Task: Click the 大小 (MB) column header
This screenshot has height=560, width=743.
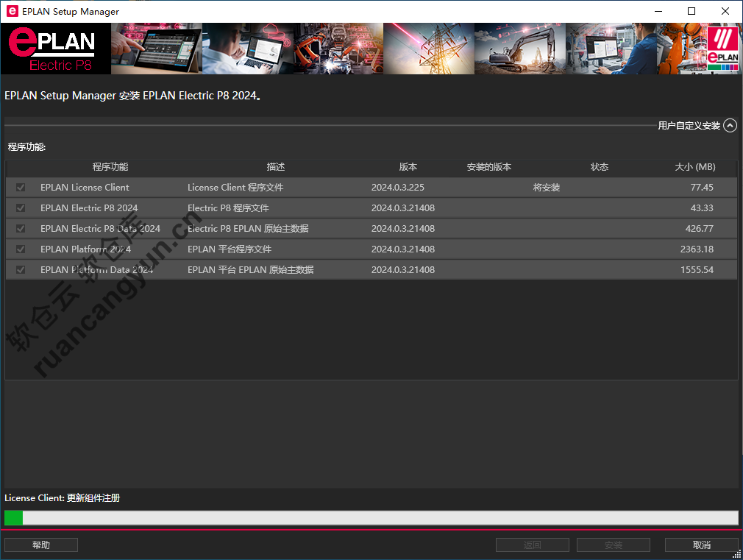Action: pos(694,167)
